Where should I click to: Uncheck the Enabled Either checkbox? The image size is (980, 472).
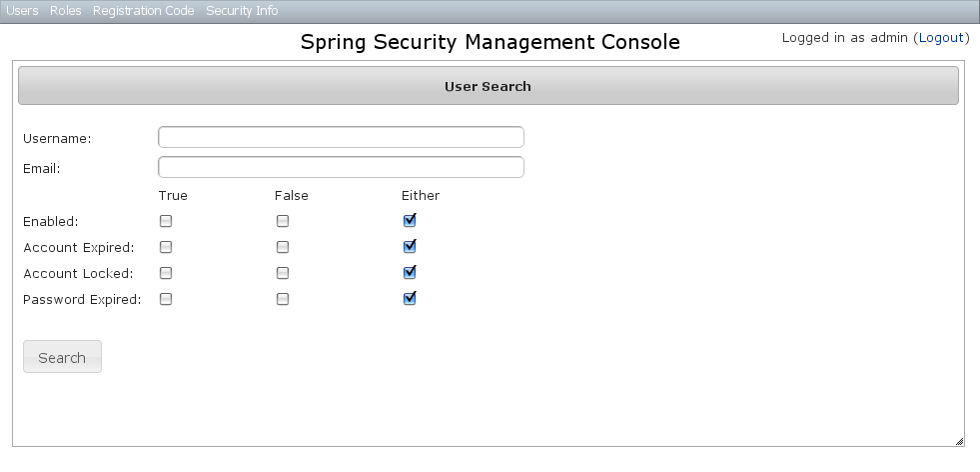point(410,221)
